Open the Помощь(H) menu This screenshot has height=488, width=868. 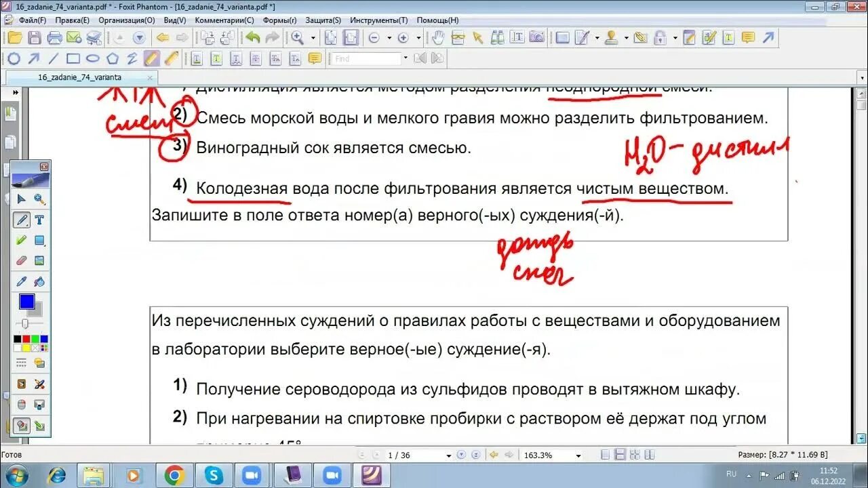coord(437,20)
